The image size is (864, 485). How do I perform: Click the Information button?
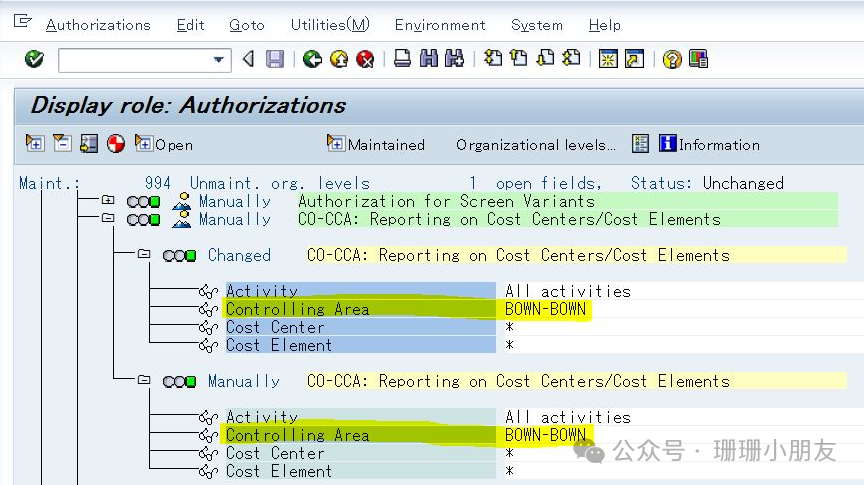point(709,145)
